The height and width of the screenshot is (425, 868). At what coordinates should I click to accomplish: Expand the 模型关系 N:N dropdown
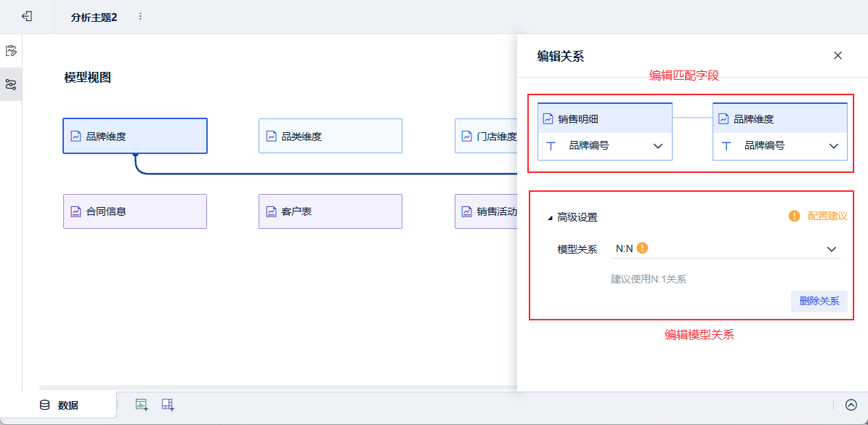coord(832,249)
